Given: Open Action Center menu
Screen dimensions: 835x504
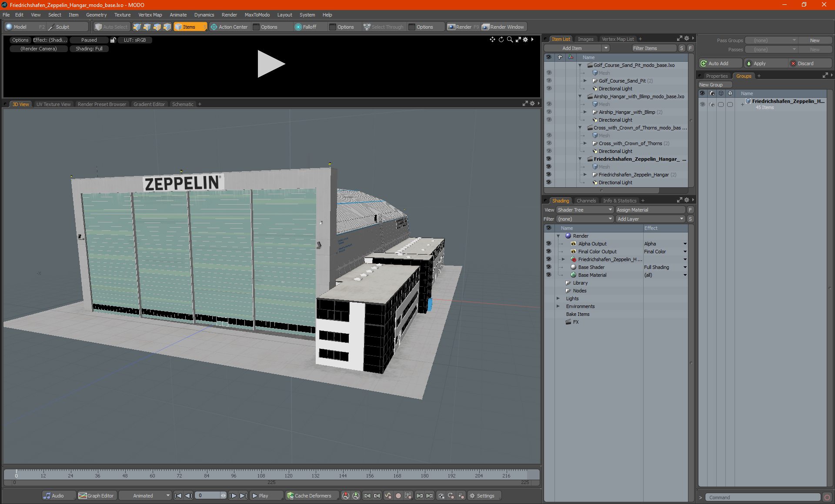Looking at the screenshot, I should [x=229, y=27].
